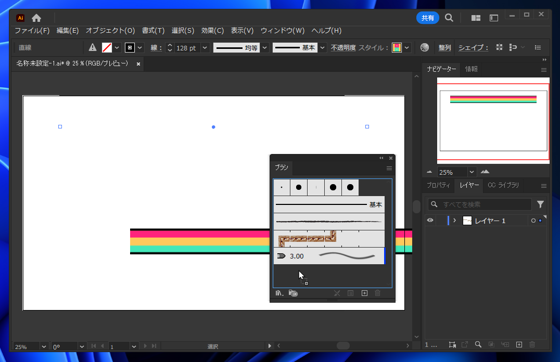Open the Navigator 25% zoom dropdown
Image resolution: width=560 pixels, height=362 pixels.
[x=471, y=172]
